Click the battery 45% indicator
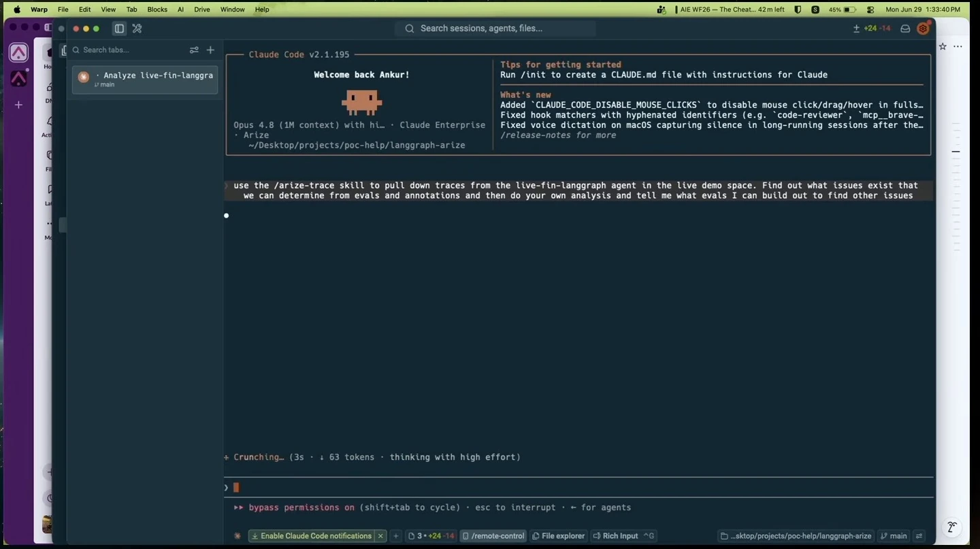Image resolution: width=980 pixels, height=549 pixels. click(x=842, y=10)
